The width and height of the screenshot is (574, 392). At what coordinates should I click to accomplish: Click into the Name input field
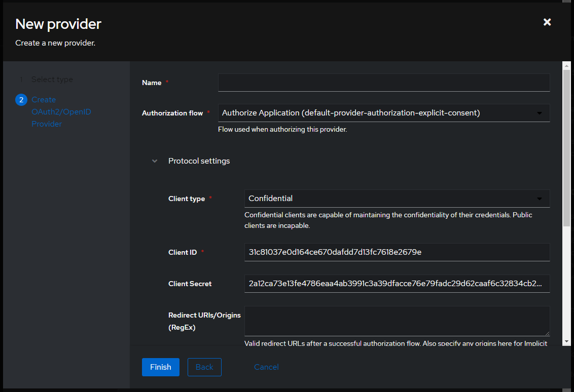pos(384,83)
